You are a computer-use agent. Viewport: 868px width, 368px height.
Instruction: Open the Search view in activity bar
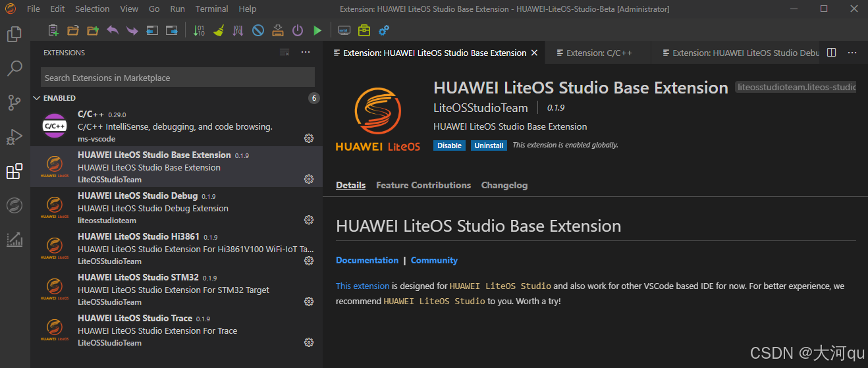14,68
